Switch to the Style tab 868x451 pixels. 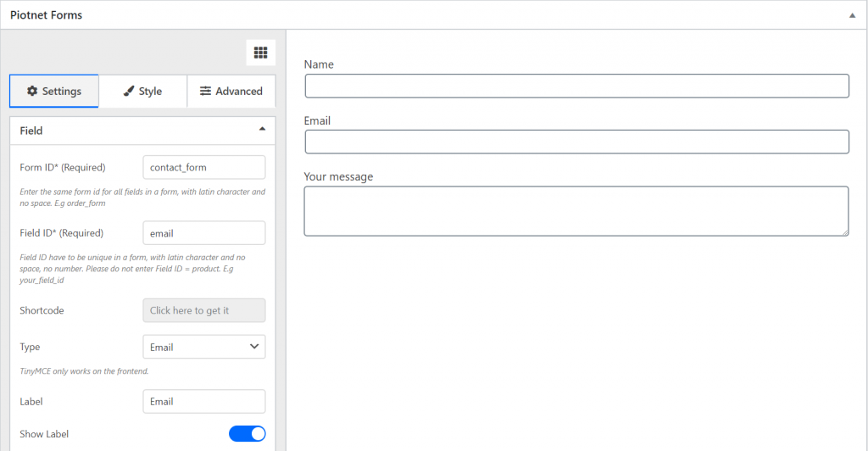[x=142, y=91]
